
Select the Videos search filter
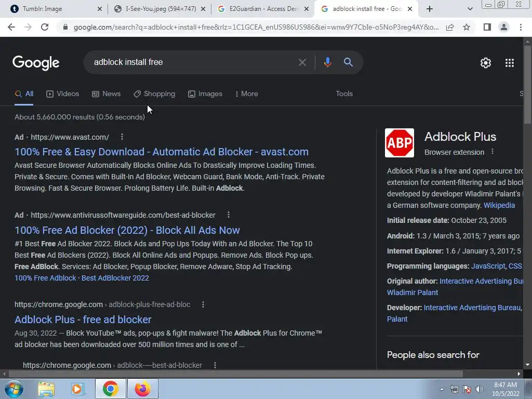pos(63,94)
